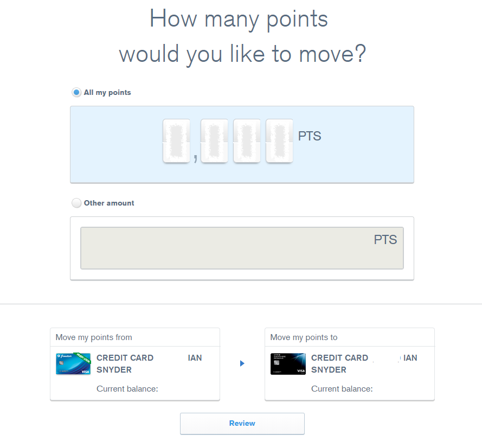Click the blue arrow between the cards
The width and height of the screenshot is (482, 448).
pos(242,363)
